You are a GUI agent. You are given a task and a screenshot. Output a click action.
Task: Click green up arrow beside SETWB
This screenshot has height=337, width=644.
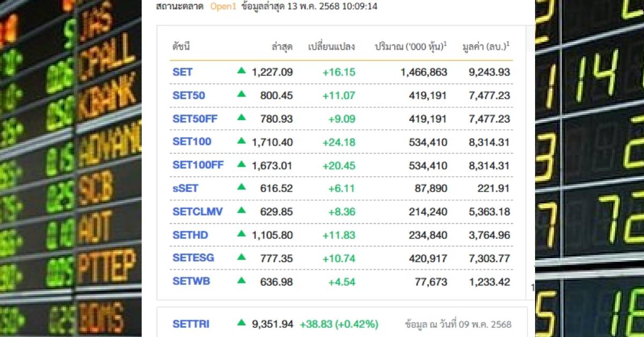tap(241, 280)
